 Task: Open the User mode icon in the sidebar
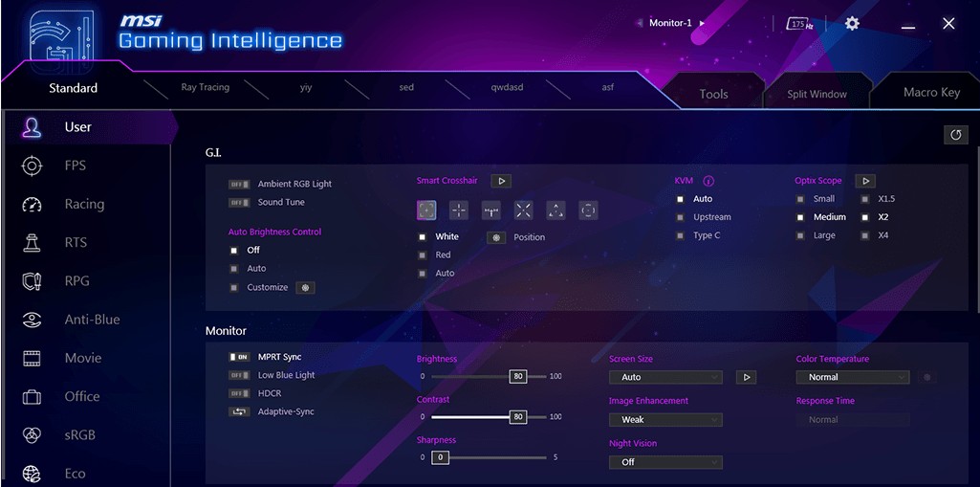[32, 127]
